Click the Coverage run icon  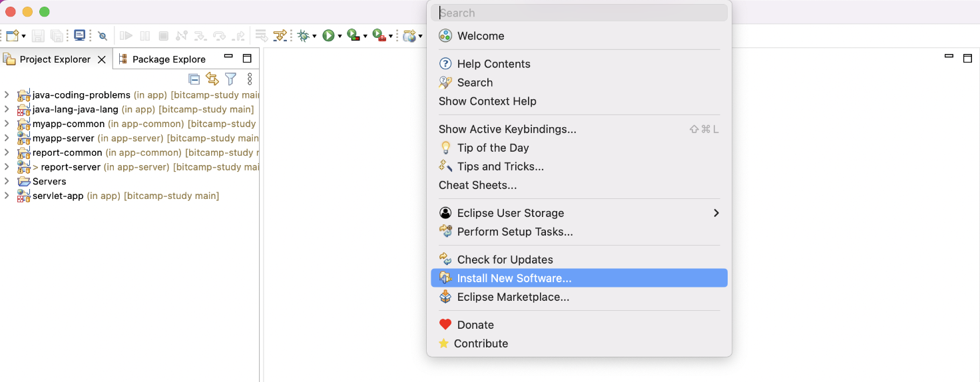[354, 36]
